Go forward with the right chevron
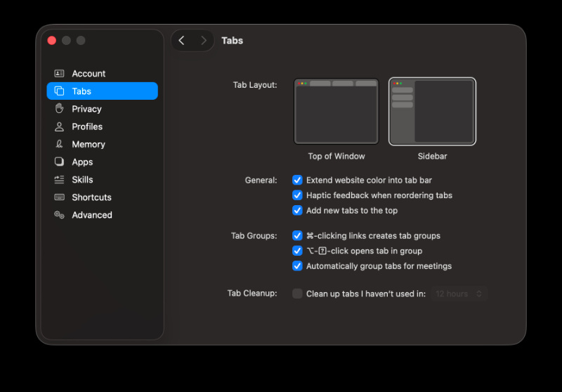The image size is (562, 392). click(204, 41)
